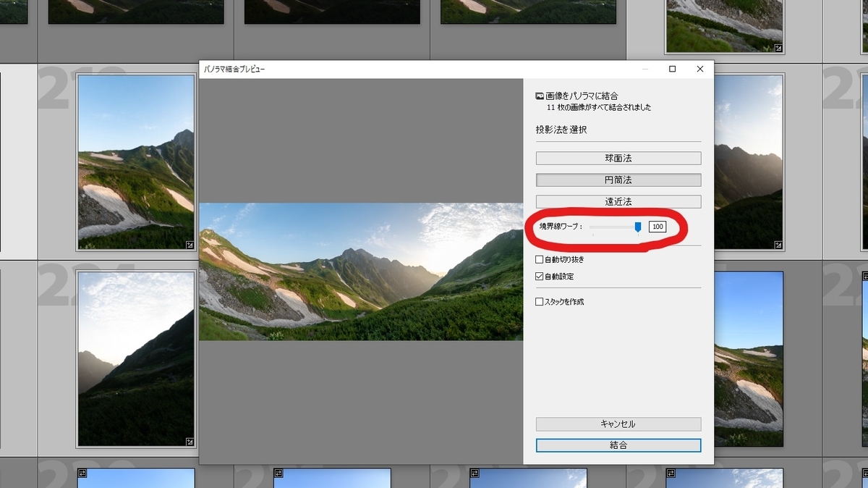Click the badge icon on the snowy slope thumbnail

point(190,245)
